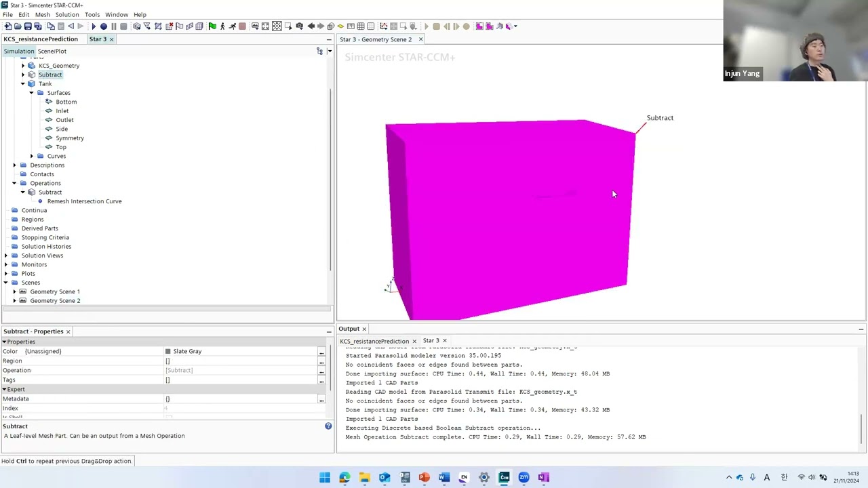
Task: Close the Subtract - Properties panel
Action: 68,331
